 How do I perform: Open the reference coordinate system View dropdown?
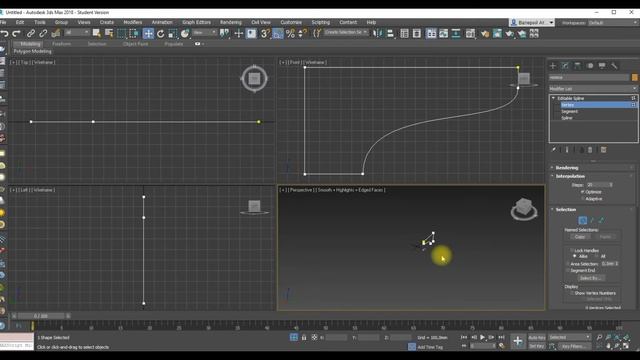click(204, 32)
